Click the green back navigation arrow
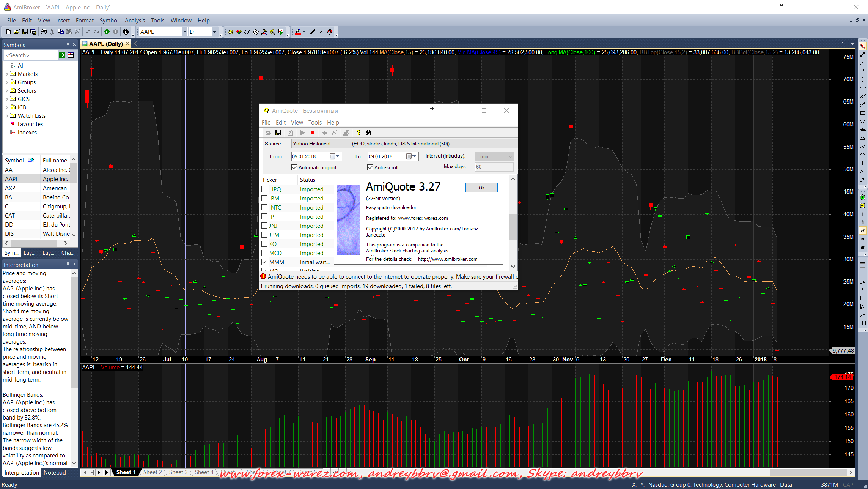 pyautogui.click(x=107, y=32)
